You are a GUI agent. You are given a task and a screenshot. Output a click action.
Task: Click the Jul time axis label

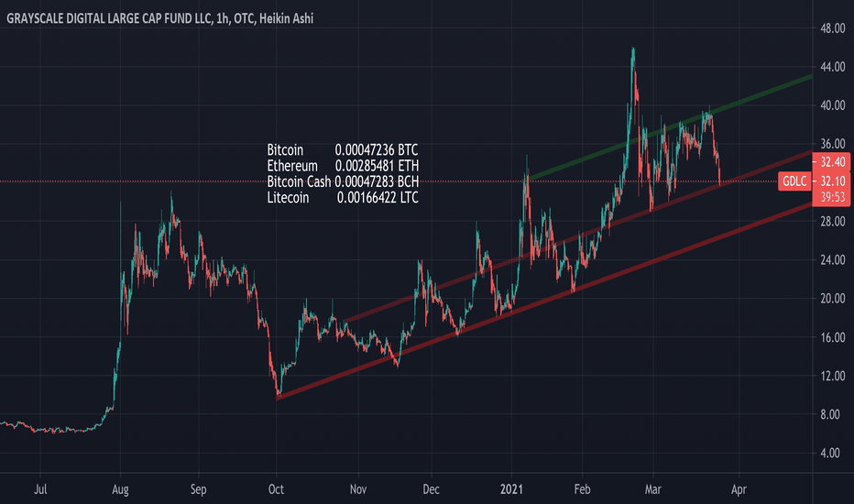[x=40, y=489]
